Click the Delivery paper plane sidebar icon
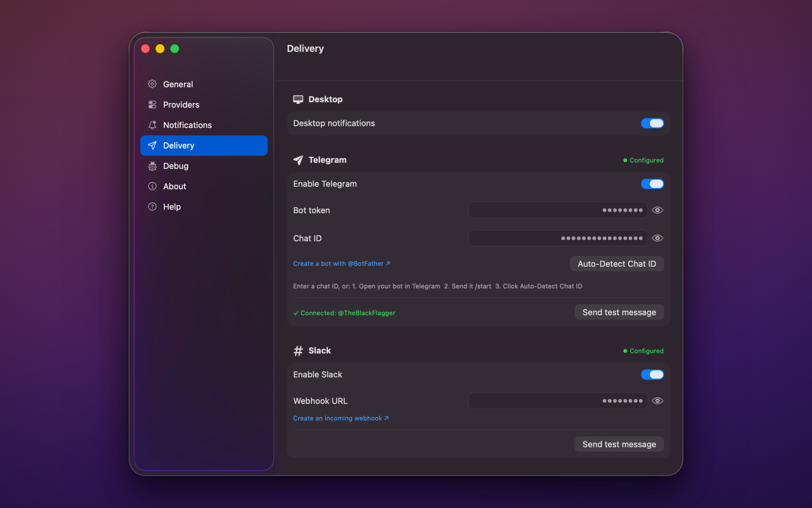 coord(152,145)
